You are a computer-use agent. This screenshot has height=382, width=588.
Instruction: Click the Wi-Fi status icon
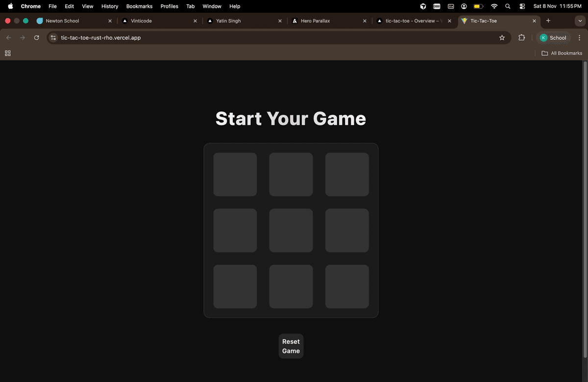click(494, 6)
